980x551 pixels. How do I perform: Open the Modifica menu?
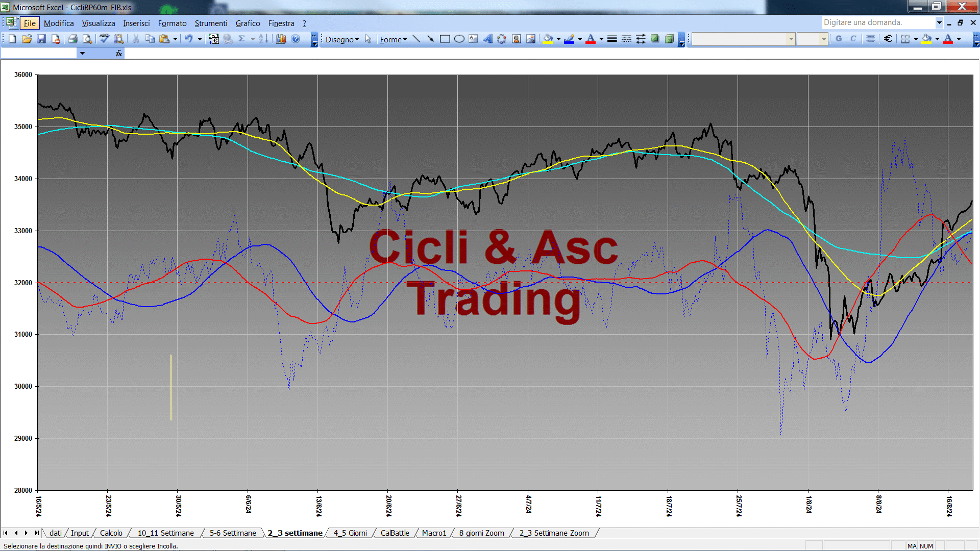pos(59,23)
